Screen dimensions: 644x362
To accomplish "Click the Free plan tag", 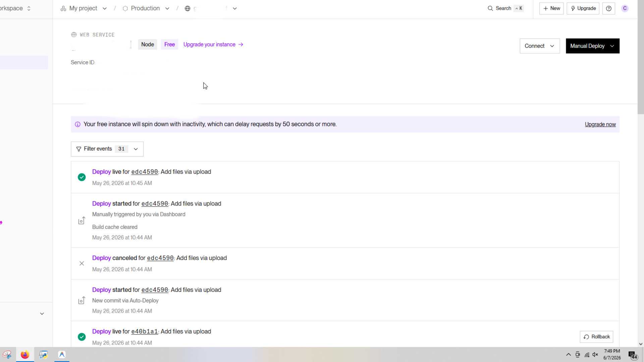I will [169, 45].
